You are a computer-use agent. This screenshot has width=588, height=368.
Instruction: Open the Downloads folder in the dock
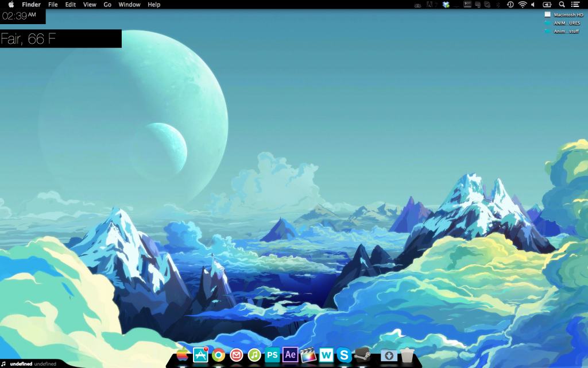click(389, 355)
